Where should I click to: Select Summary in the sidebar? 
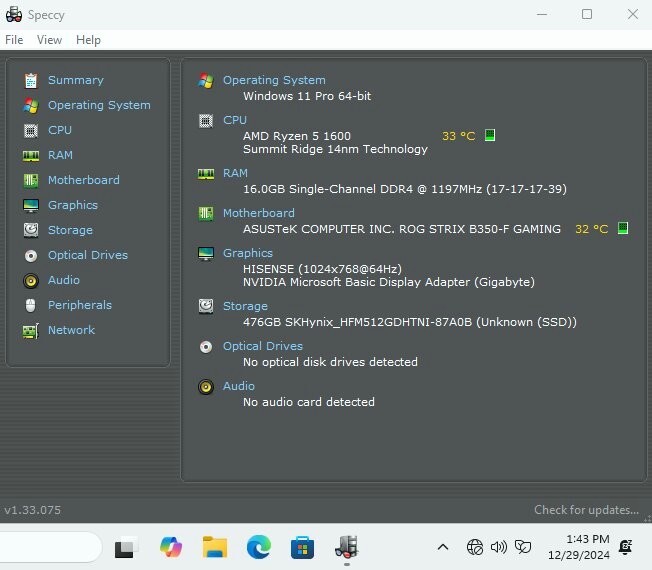[76, 80]
